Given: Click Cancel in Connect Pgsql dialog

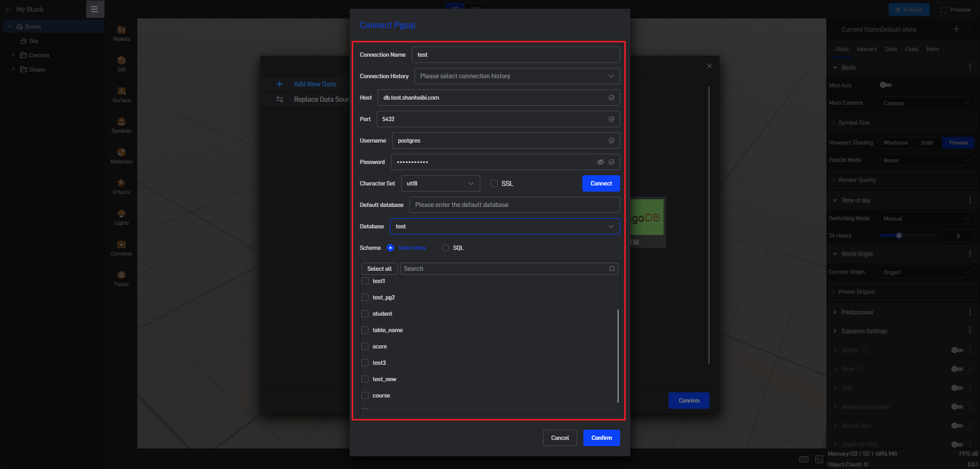Looking at the screenshot, I should [560, 438].
